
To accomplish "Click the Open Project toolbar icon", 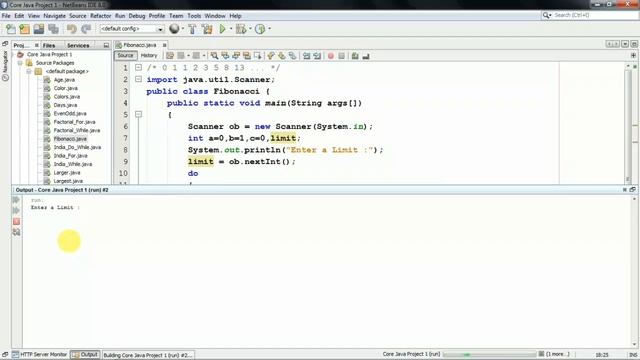I will point(39,29).
